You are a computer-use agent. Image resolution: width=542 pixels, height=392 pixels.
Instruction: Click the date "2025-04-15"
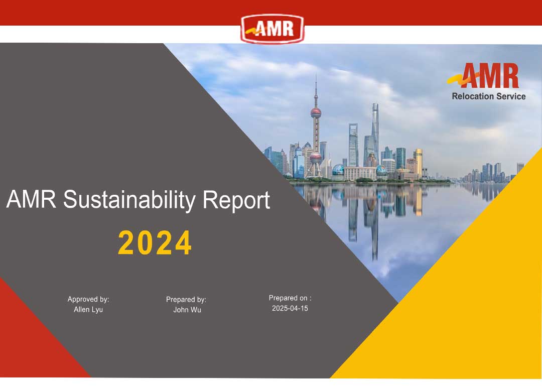coord(290,308)
